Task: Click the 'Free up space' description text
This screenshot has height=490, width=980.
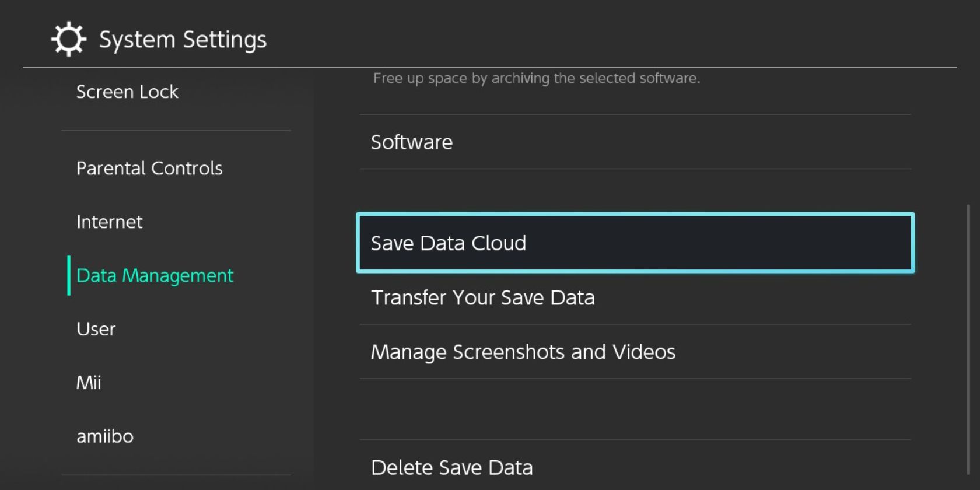Action: (x=536, y=78)
